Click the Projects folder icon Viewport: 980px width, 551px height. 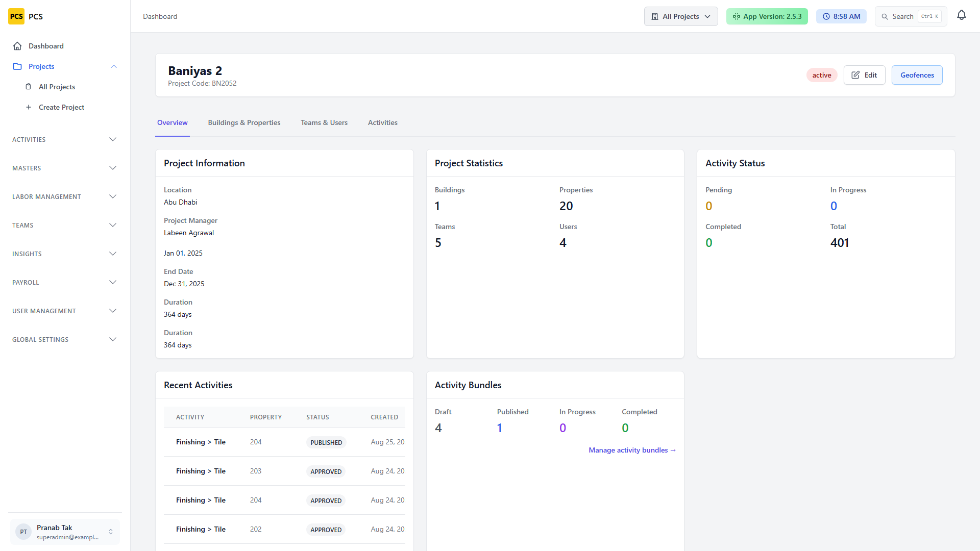coord(17,66)
